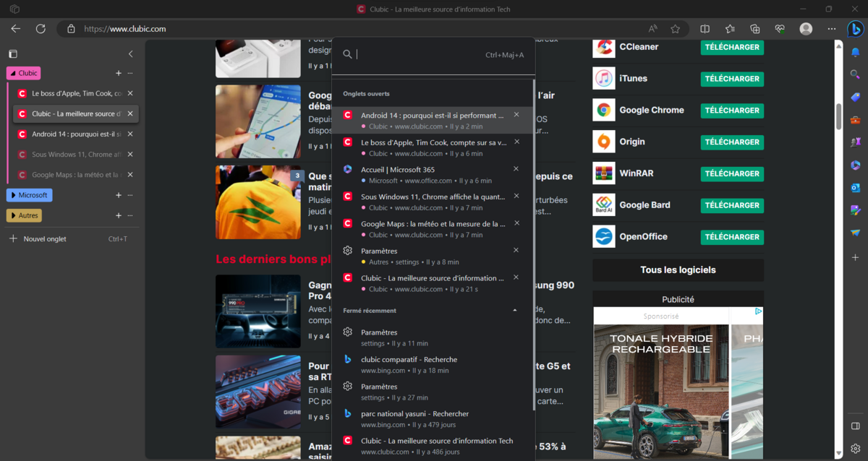Open the split screen icon

(705, 29)
